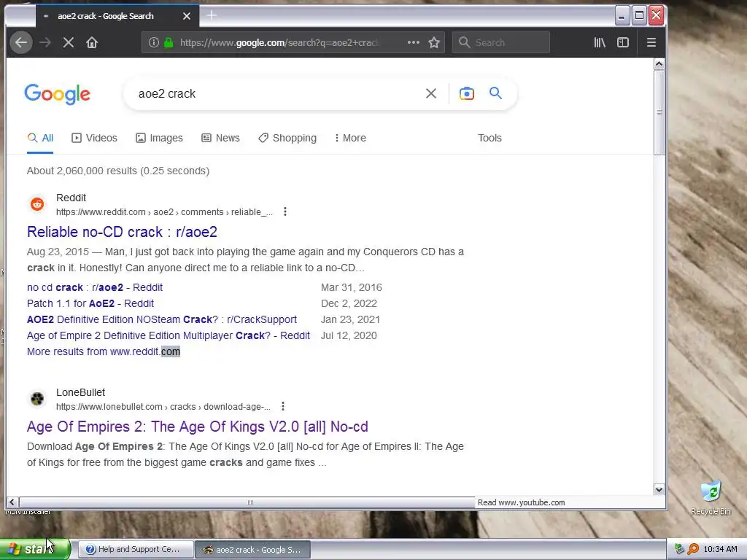Expand the More search categories menu
Screen dimensions: 747x560
click(x=350, y=138)
